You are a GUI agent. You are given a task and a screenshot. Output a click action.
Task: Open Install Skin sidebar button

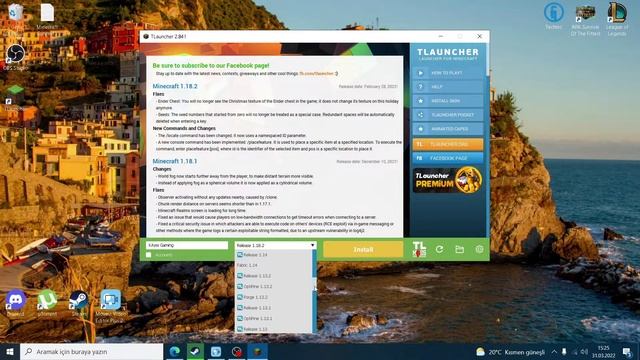(448, 101)
